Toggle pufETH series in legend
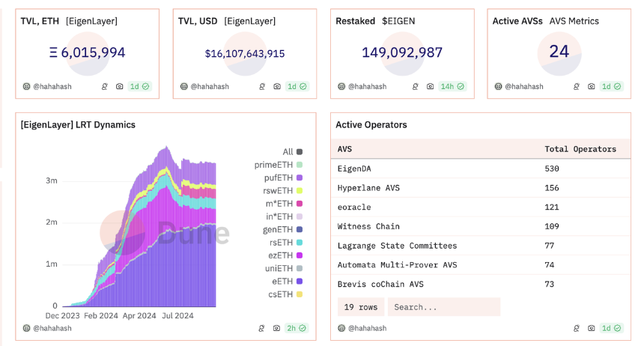644x346 pixels. tap(283, 177)
